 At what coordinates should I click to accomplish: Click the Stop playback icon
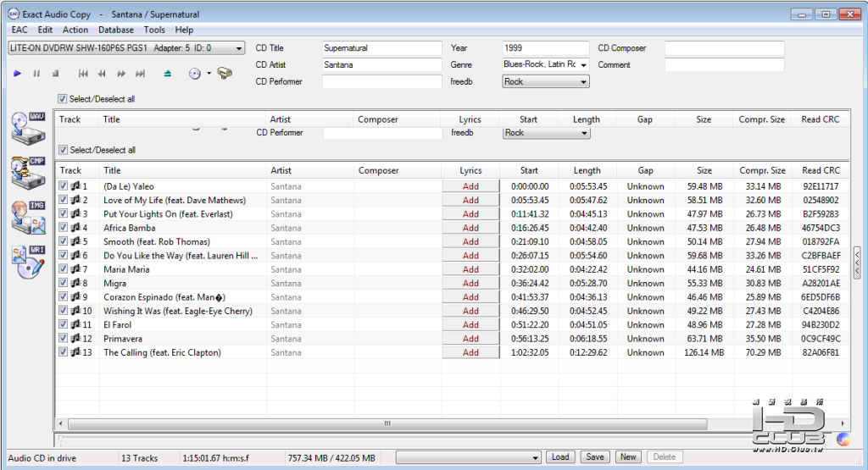[55, 74]
